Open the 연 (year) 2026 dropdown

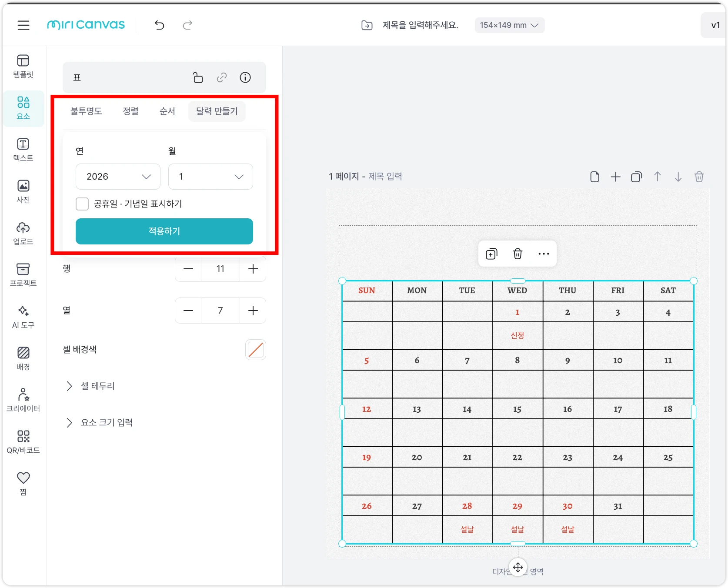pos(118,177)
